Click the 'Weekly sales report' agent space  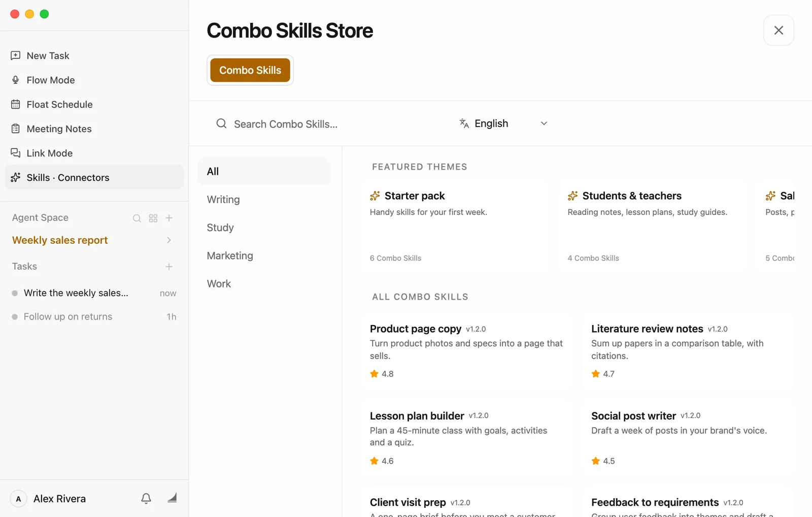(60, 240)
